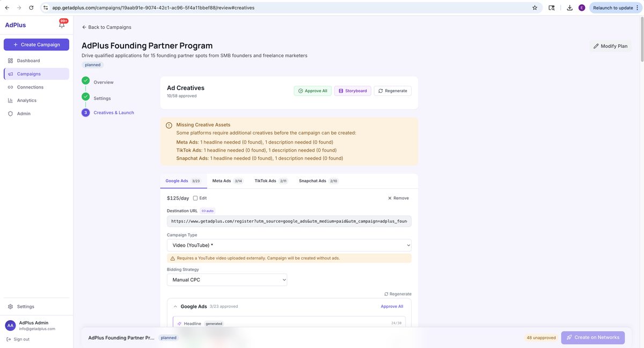Enable the budget Edit checkbox

[195, 198]
